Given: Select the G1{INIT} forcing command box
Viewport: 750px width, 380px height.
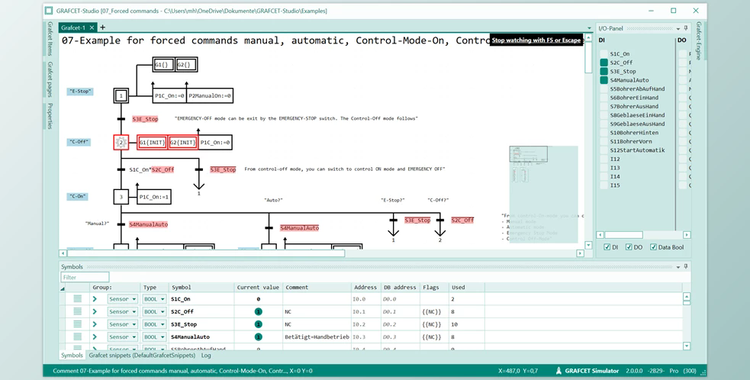Looking at the screenshot, I should pyautogui.click(x=152, y=142).
